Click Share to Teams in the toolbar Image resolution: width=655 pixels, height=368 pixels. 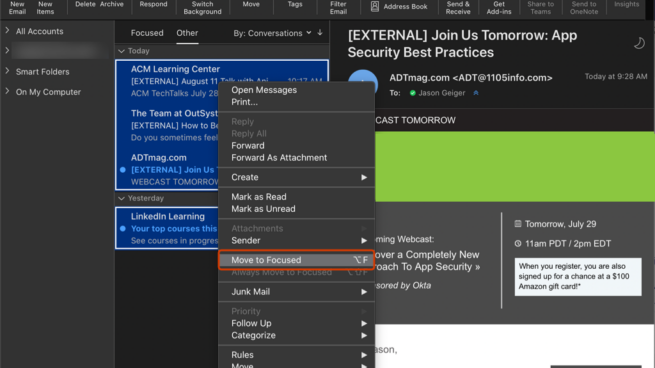(x=541, y=8)
